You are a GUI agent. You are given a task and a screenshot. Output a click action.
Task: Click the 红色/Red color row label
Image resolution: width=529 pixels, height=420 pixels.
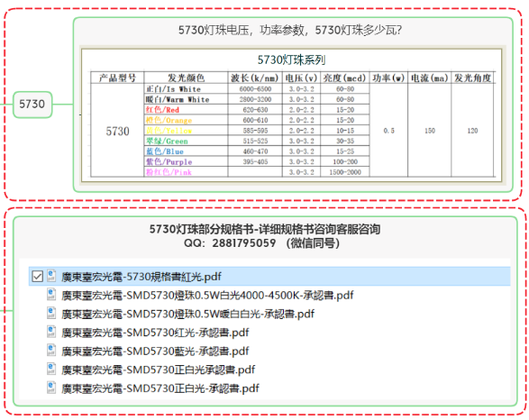(162, 110)
